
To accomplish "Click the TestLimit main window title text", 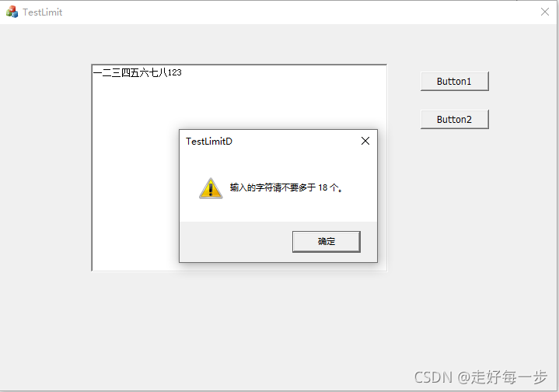I will (x=43, y=12).
